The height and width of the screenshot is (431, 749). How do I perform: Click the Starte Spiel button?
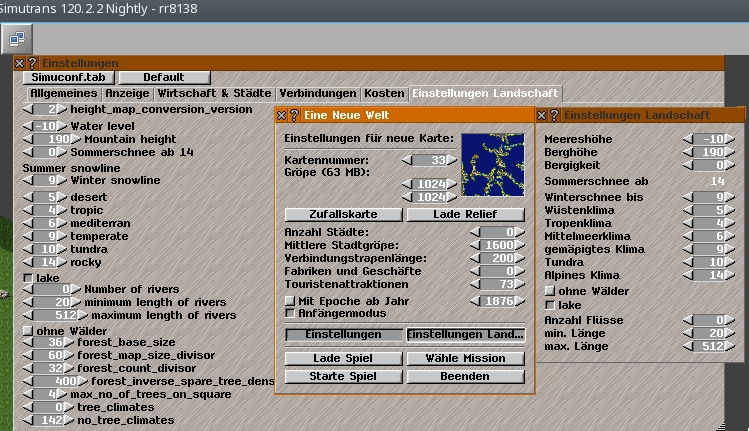pos(341,377)
